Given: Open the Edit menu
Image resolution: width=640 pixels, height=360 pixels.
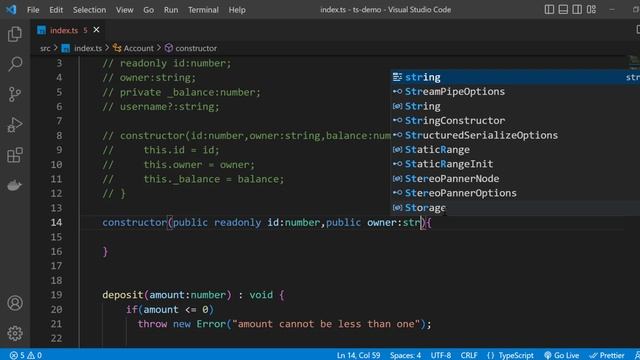Looking at the screenshot, I should click(56, 10).
